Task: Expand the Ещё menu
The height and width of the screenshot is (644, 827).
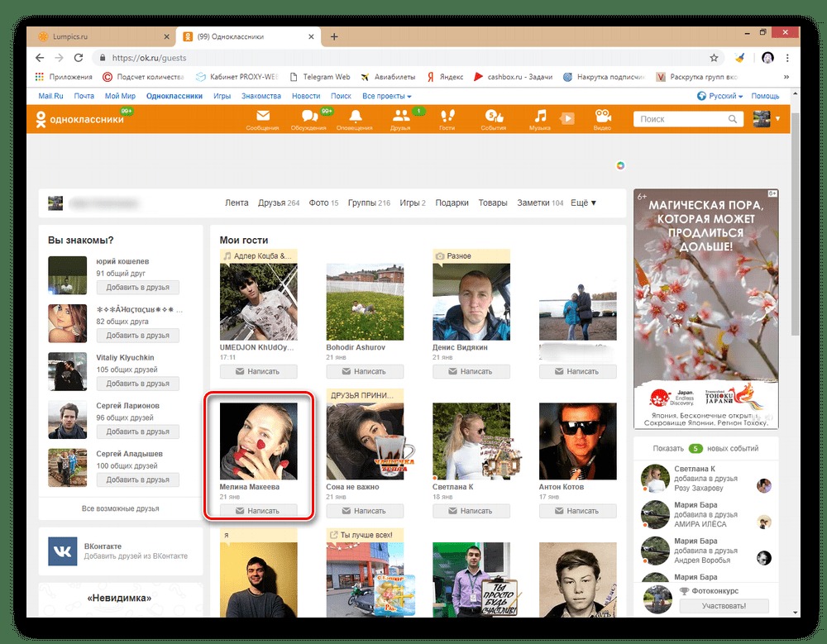Action: point(583,203)
